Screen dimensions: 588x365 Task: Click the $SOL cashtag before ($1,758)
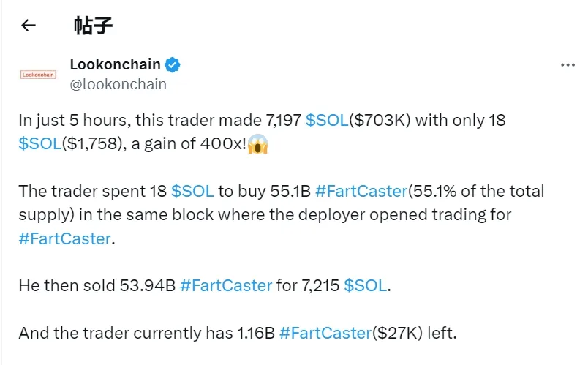[x=41, y=144]
